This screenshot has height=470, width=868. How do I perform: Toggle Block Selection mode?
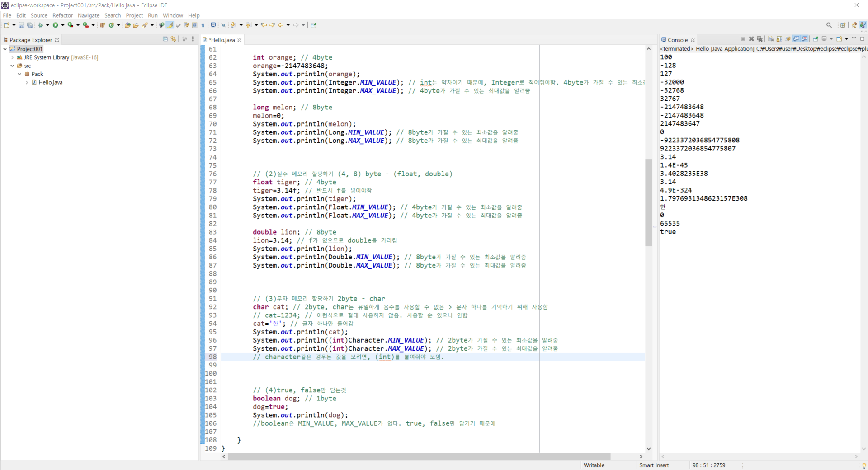pos(195,25)
